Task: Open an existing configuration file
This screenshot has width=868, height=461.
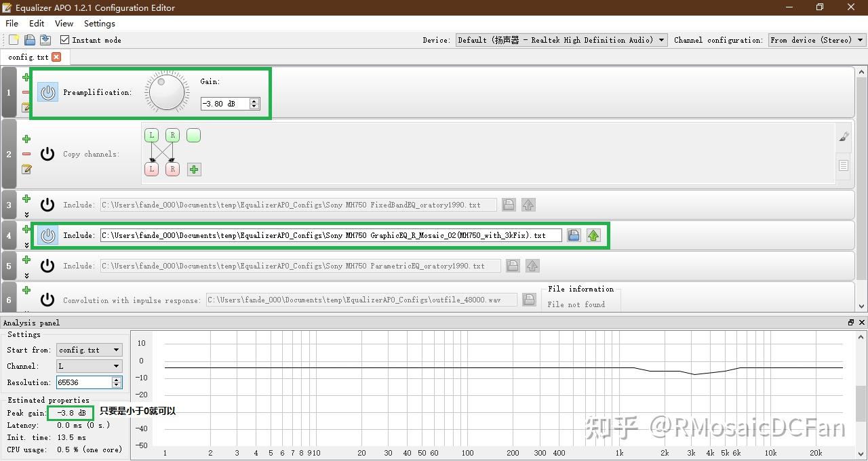Action: point(28,39)
